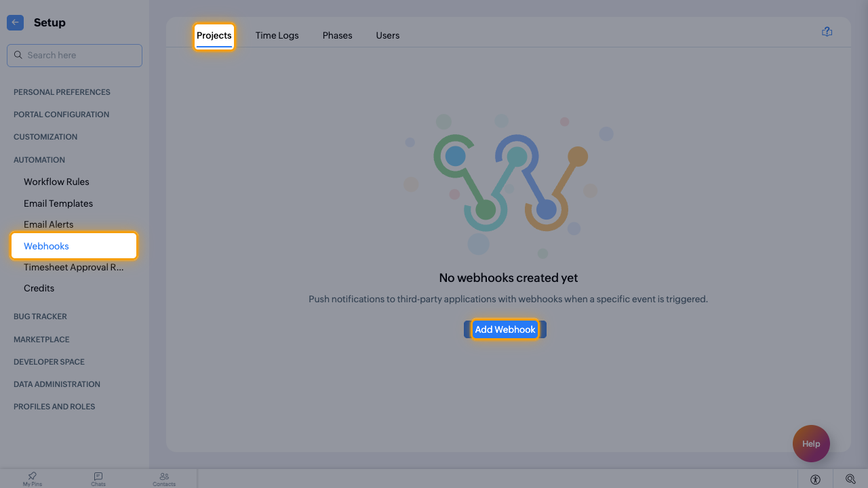The width and height of the screenshot is (868, 488).
Task: Expand the Personal Preferences section
Action: pyautogui.click(x=62, y=92)
